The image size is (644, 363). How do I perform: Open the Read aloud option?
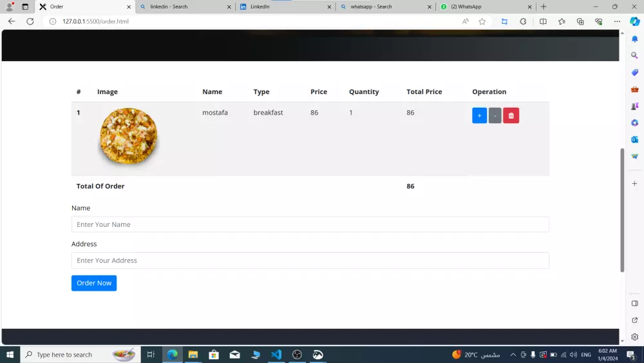[466, 21]
